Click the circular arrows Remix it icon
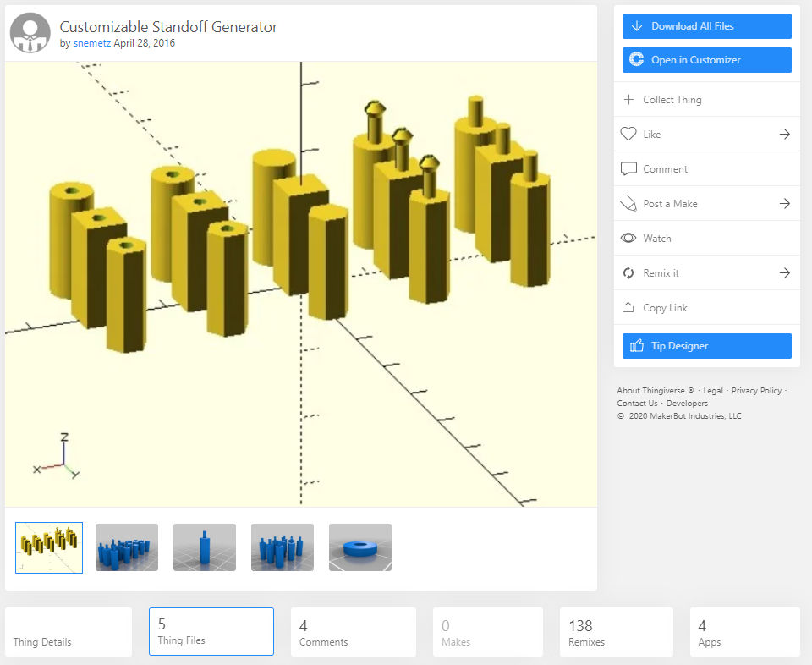 coord(628,272)
